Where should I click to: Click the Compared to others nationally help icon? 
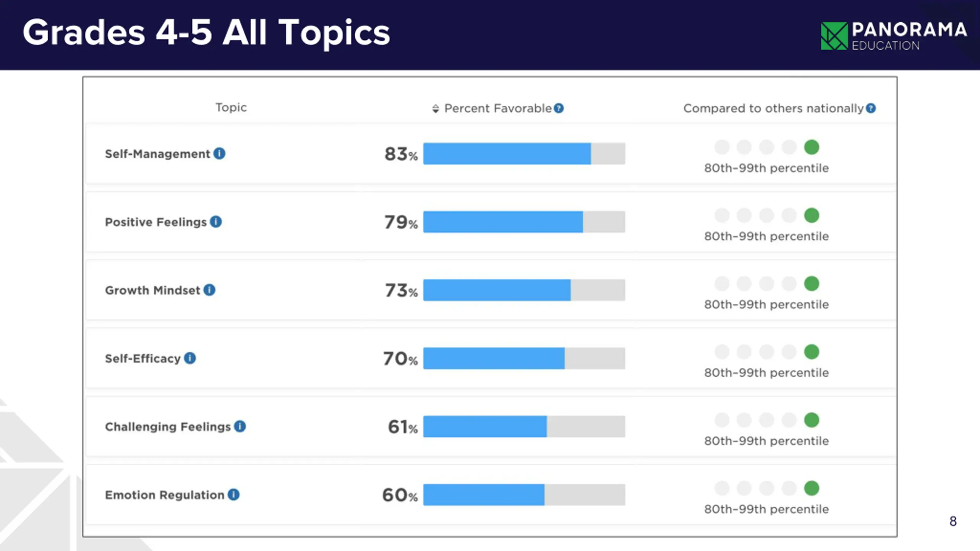pyautogui.click(x=871, y=108)
